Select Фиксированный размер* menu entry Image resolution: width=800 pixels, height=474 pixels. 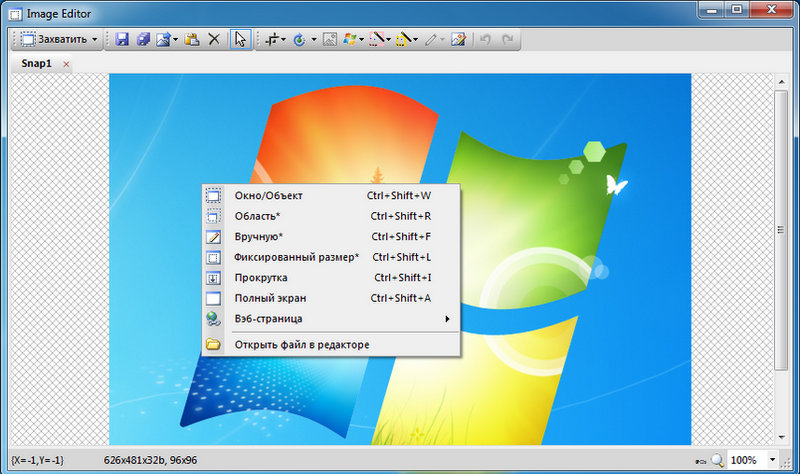click(x=331, y=257)
